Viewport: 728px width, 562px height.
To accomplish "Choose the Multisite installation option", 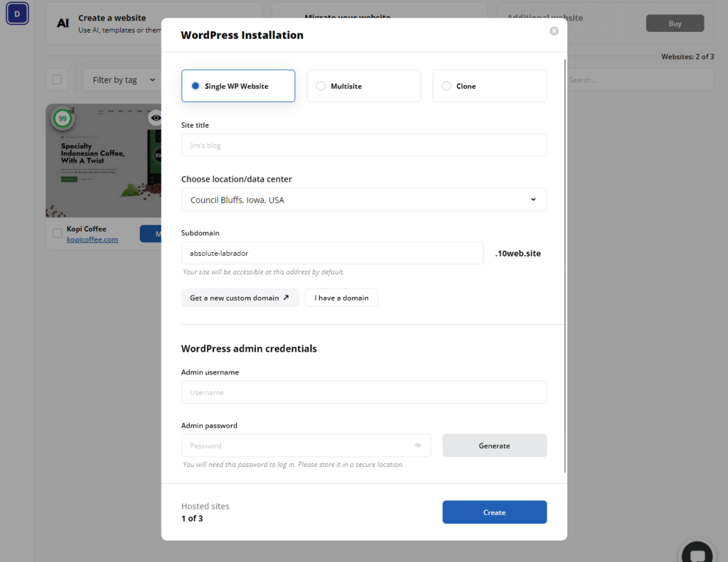I will (363, 86).
